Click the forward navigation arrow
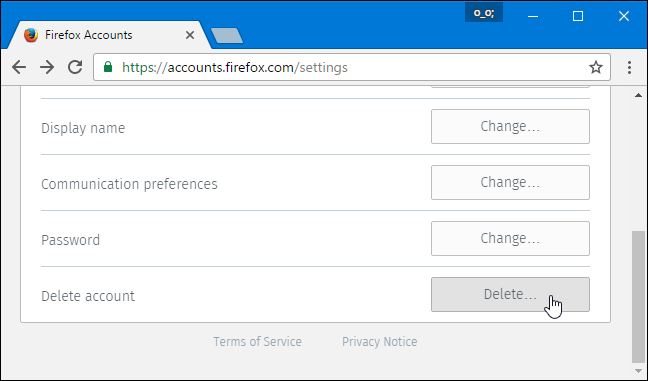Viewport: 648px width, 381px height. coord(47,67)
